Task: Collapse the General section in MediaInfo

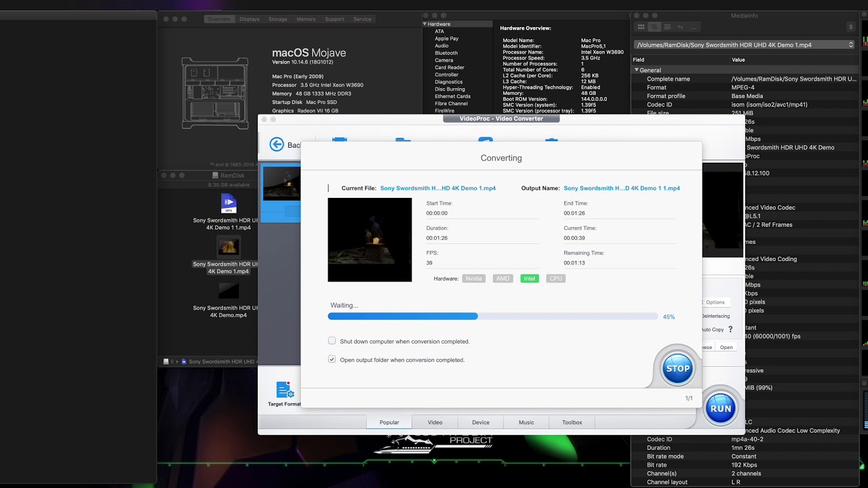Action: (x=636, y=70)
